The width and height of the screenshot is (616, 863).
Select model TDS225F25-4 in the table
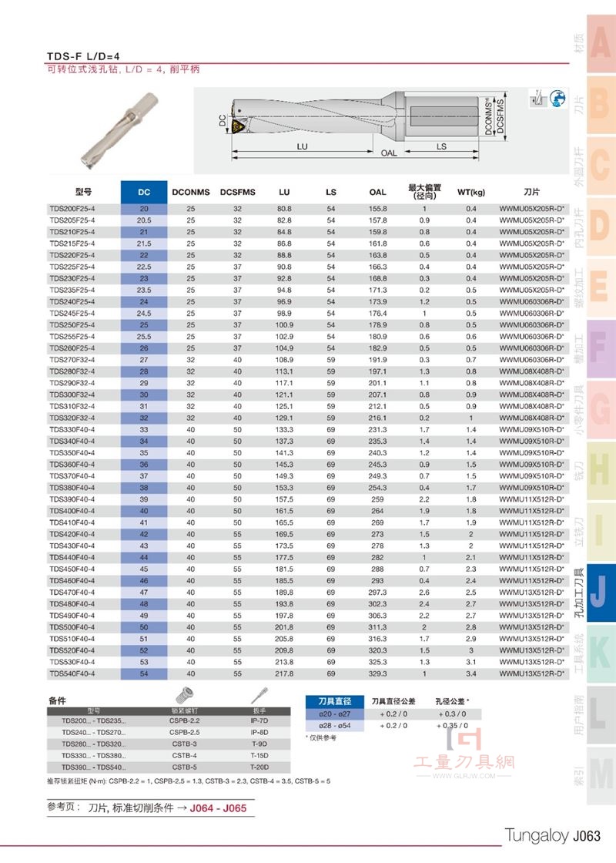[x=72, y=267]
